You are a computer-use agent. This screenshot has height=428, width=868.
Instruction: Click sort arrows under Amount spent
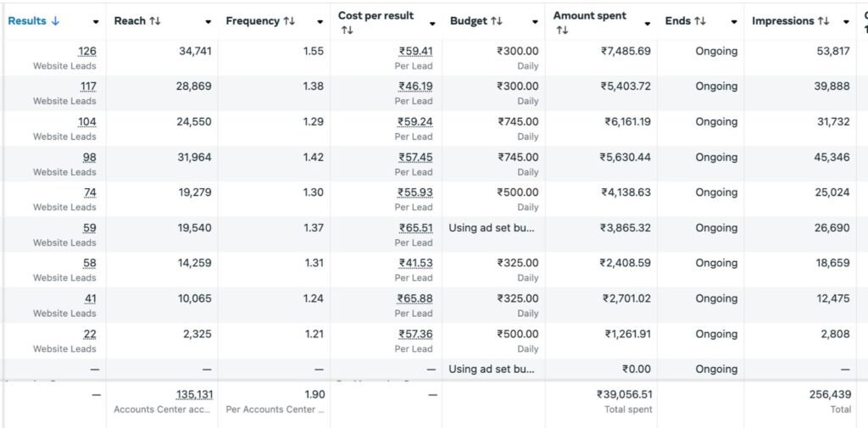point(561,31)
